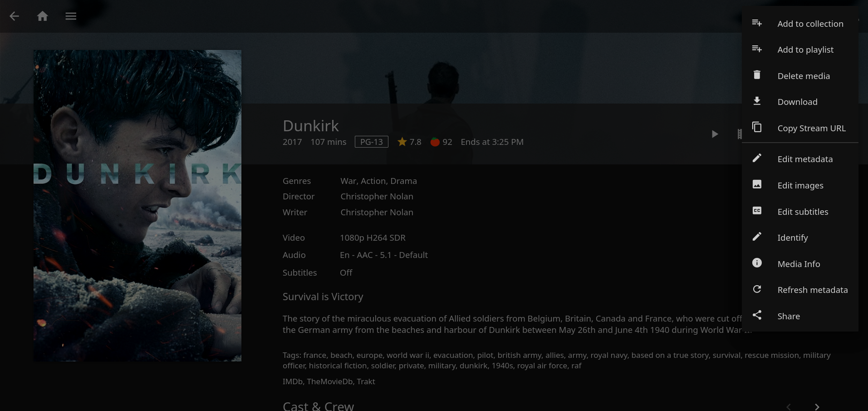868x411 pixels.
Task: Open the Subtitles selector showing Off
Action: coord(346,272)
